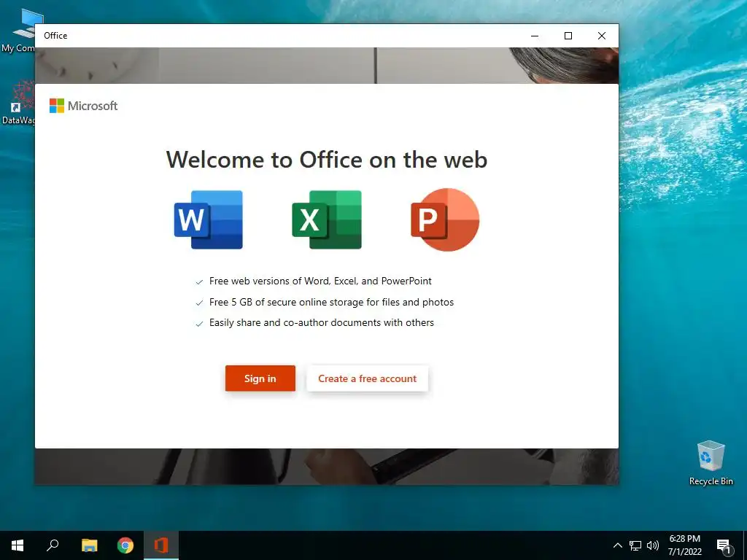Open the volume speaker tray icon
The image size is (747, 560).
(653, 545)
